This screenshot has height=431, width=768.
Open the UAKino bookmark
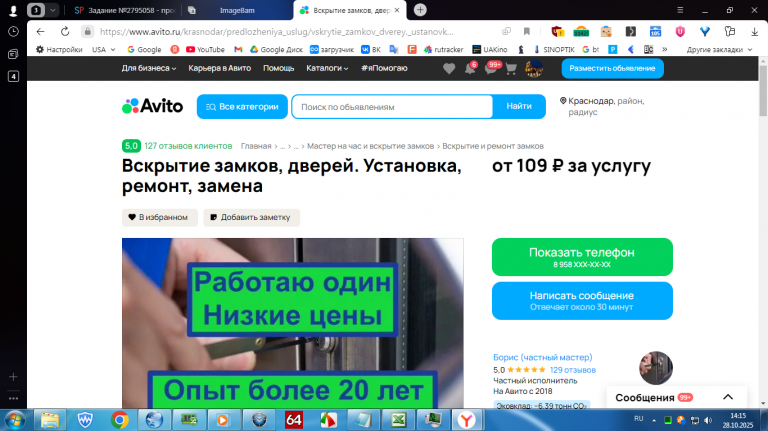(x=490, y=49)
